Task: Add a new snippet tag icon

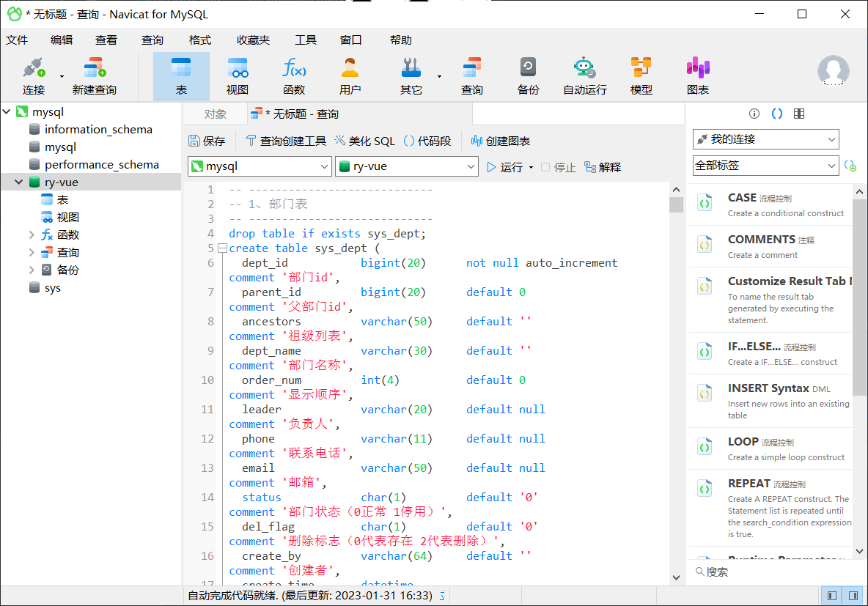Action: tap(851, 166)
